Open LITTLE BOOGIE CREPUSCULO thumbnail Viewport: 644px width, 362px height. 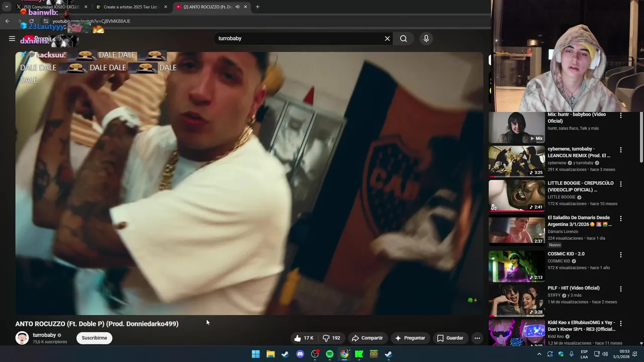[517, 196]
